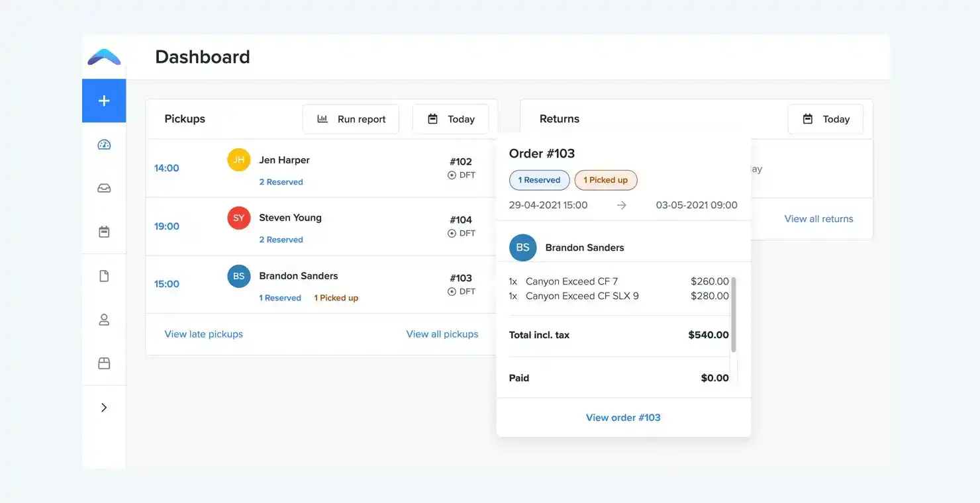Open the calendar icon in sidebar
980x503 pixels.
pyautogui.click(x=104, y=232)
